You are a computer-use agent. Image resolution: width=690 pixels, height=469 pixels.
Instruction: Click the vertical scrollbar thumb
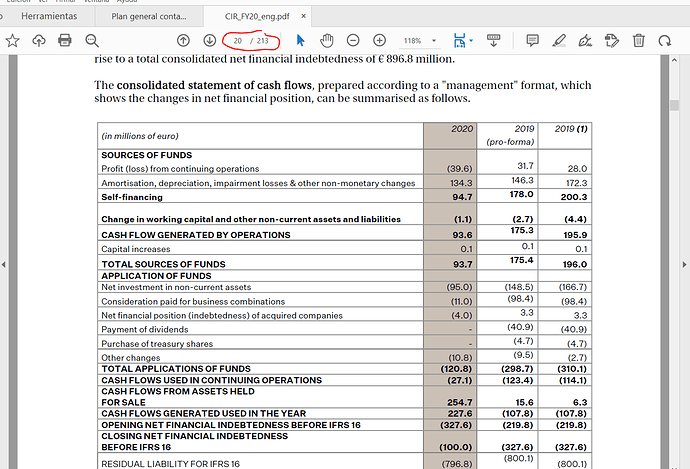pyautogui.click(x=674, y=105)
